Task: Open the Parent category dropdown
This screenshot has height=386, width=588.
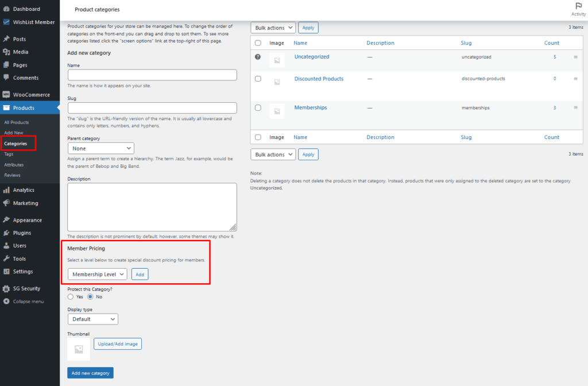Action: (x=101, y=148)
